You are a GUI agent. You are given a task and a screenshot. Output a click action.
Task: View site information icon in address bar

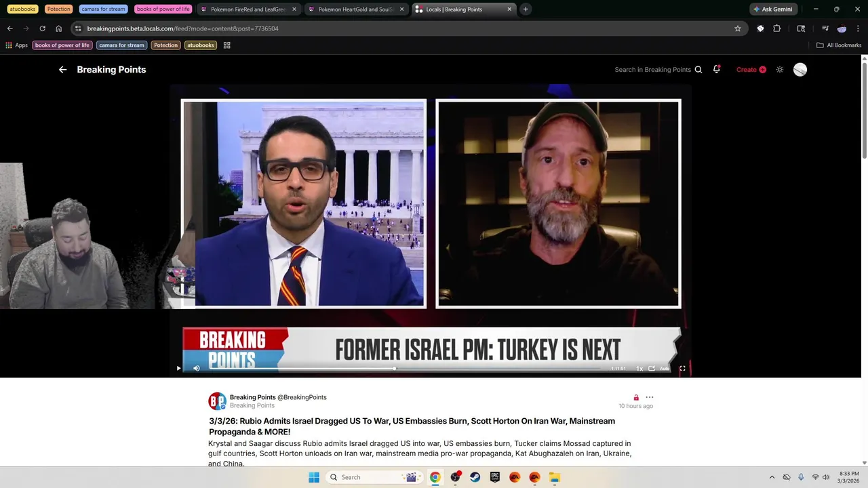coord(78,28)
